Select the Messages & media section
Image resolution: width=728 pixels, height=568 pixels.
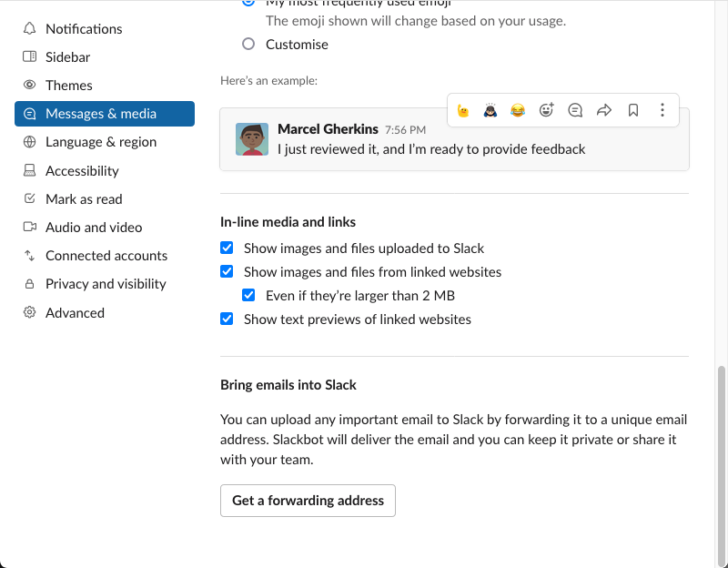pyautogui.click(x=105, y=114)
